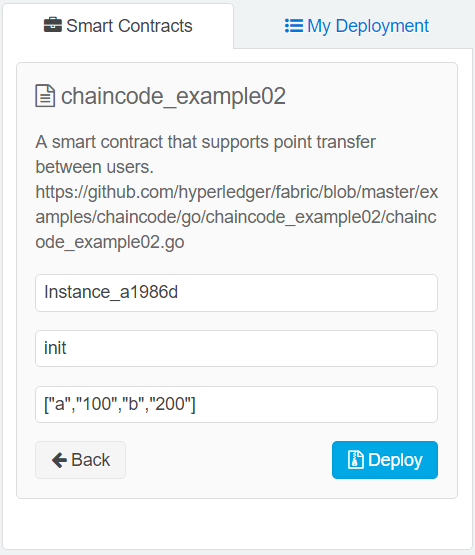This screenshot has height=555, width=475.
Task: Go back using the Back button
Action: [x=80, y=460]
